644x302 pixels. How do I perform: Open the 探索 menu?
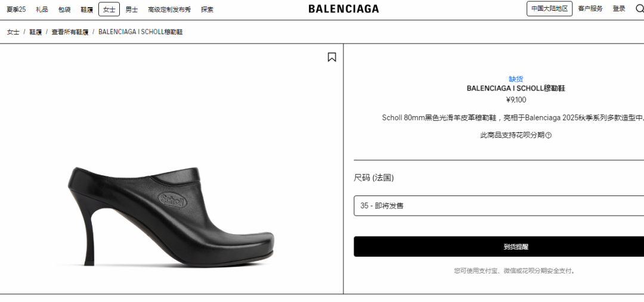[x=207, y=10]
